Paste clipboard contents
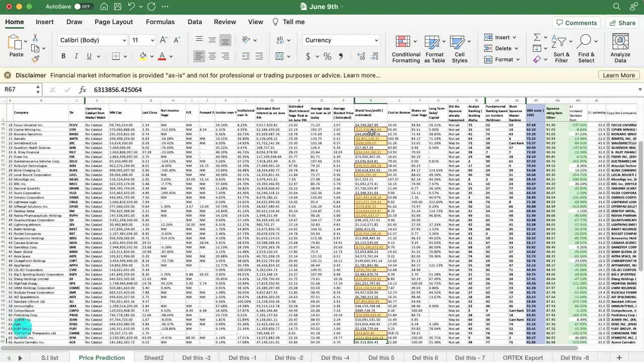 point(16,46)
